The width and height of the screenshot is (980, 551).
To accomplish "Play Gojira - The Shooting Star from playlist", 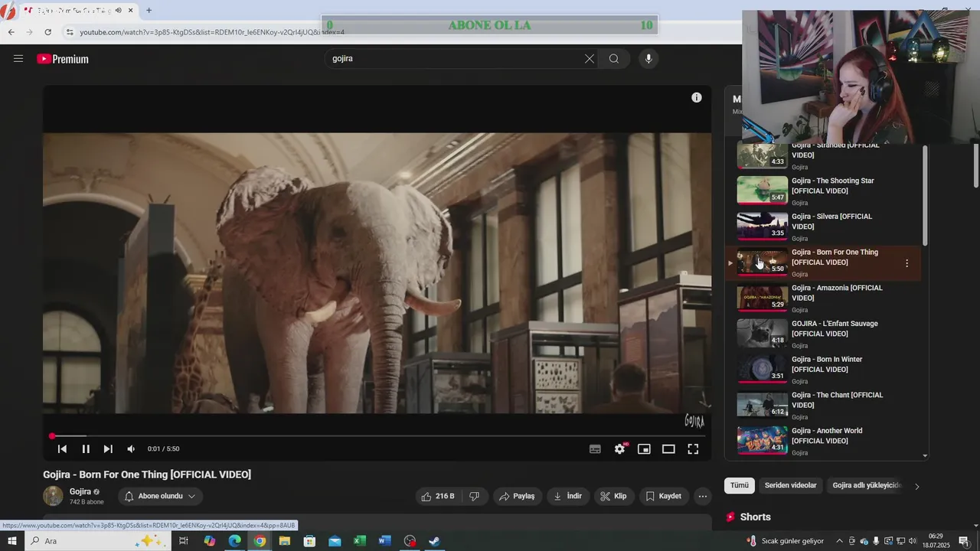I will coord(823,191).
